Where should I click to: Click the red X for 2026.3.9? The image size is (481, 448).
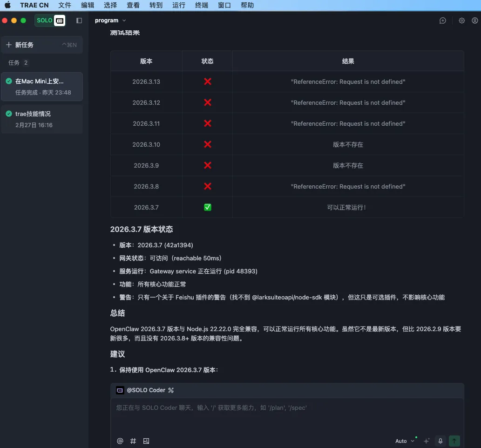pos(207,165)
